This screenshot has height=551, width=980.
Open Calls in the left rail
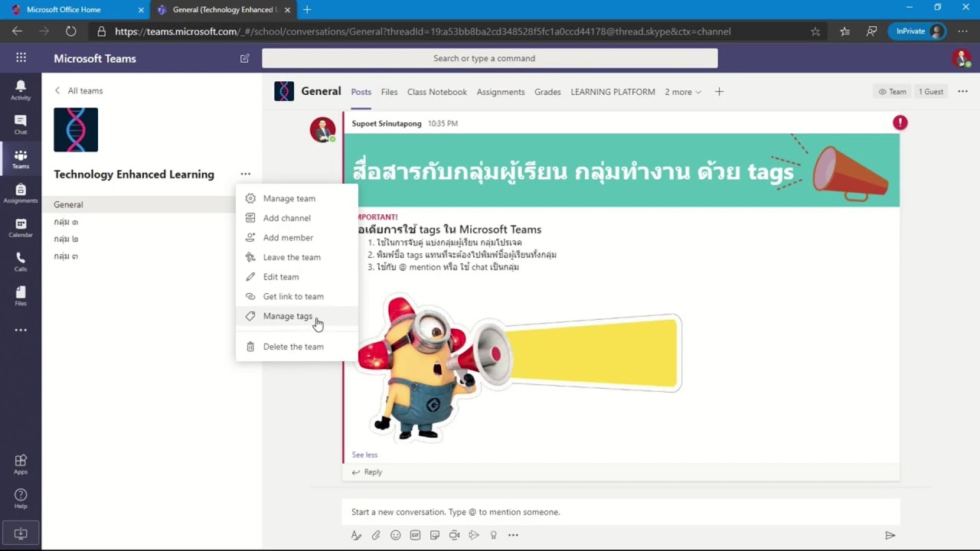point(21,262)
